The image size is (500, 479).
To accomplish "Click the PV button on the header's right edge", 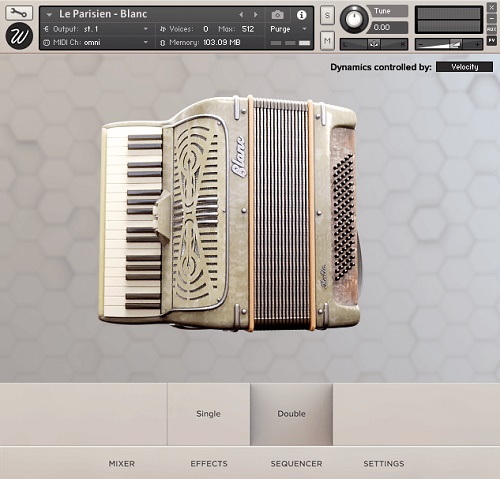I will (492, 40).
